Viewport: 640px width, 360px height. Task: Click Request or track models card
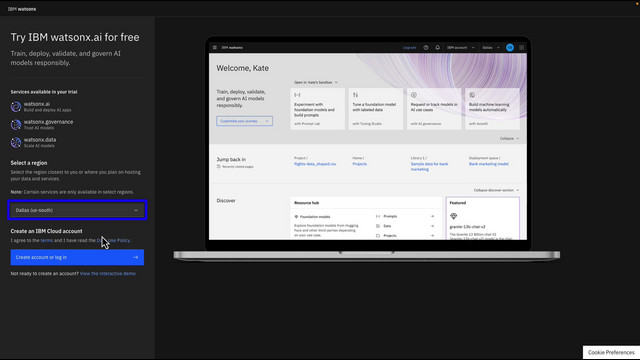pos(434,109)
